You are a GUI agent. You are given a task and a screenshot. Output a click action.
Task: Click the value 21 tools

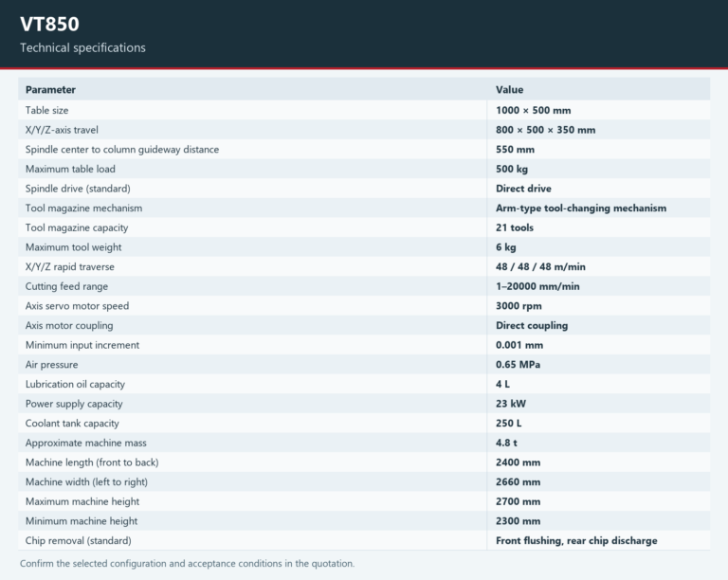[515, 227]
